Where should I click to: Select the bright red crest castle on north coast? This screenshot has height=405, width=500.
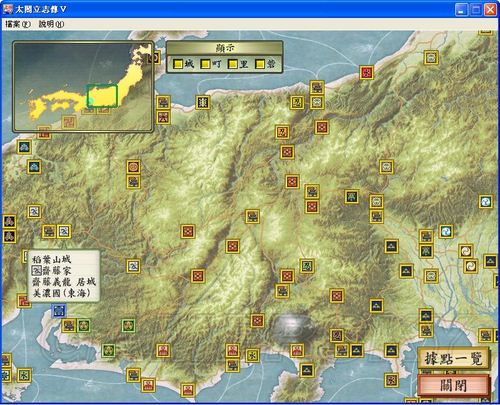pyautogui.click(x=366, y=72)
